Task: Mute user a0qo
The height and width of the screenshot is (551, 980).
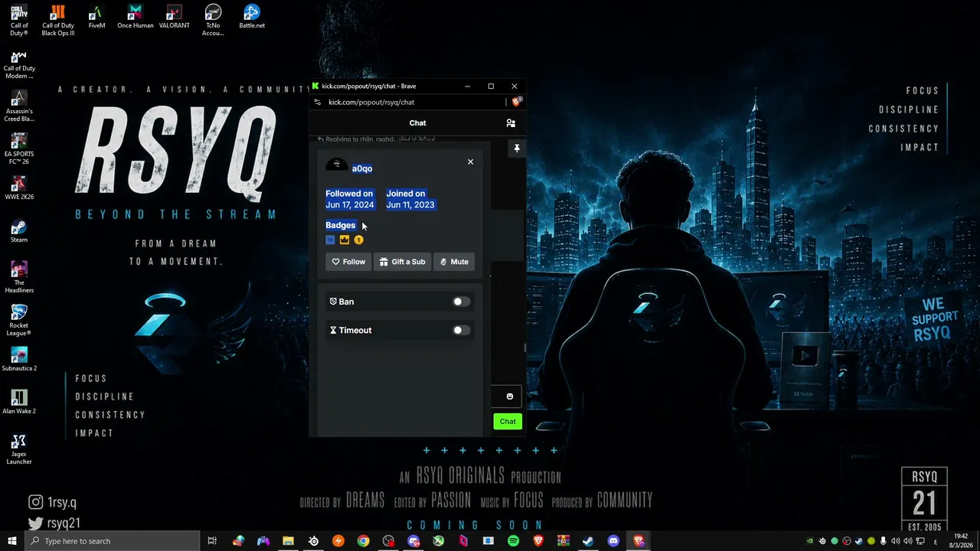Action: [454, 262]
